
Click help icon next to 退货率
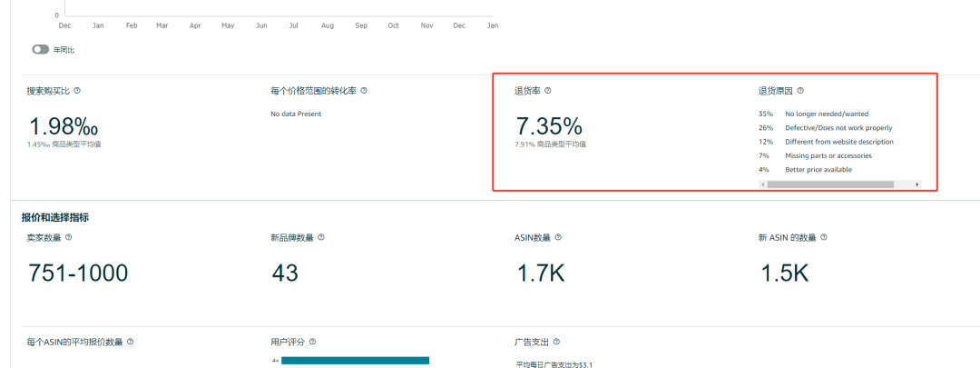click(x=547, y=91)
